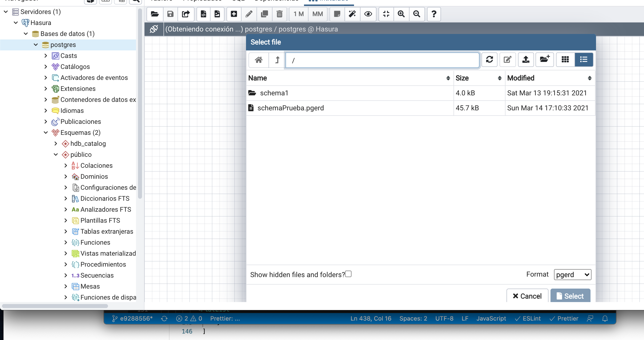Click the Select button
Screen dimensions: 644x340
(570, 296)
